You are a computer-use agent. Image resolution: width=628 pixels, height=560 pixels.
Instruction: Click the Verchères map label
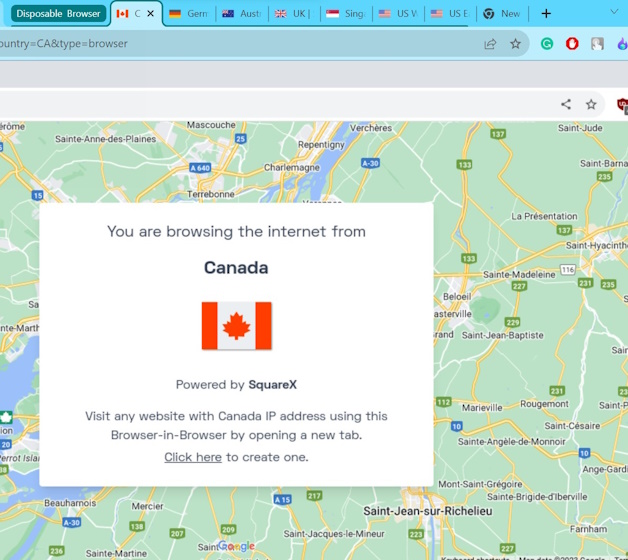pos(371,128)
